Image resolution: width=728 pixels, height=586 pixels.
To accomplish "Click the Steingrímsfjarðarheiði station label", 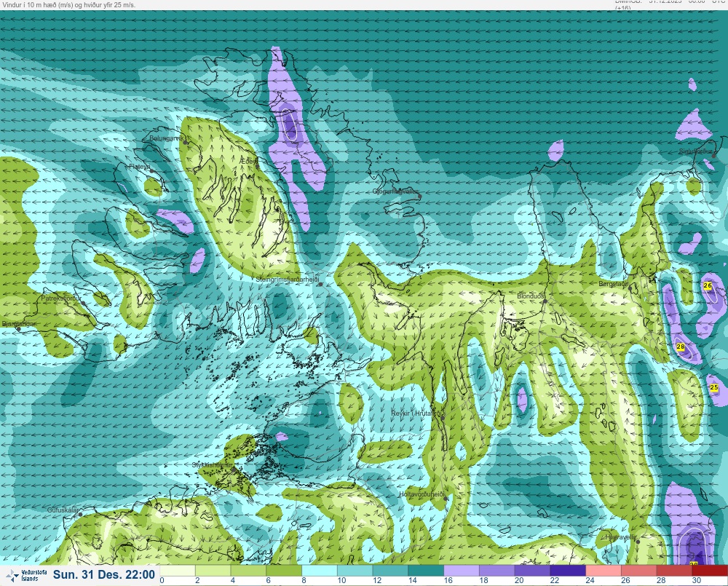I will point(288,280).
